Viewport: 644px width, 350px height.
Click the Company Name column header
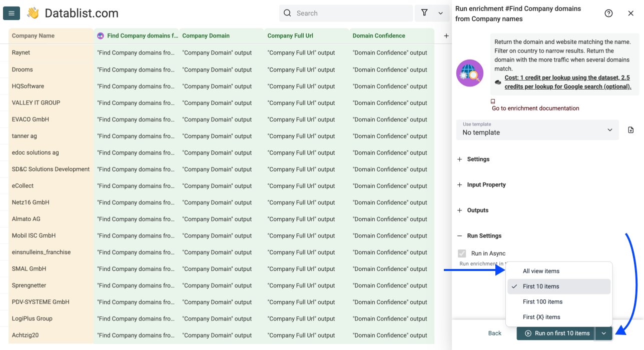tap(51, 36)
